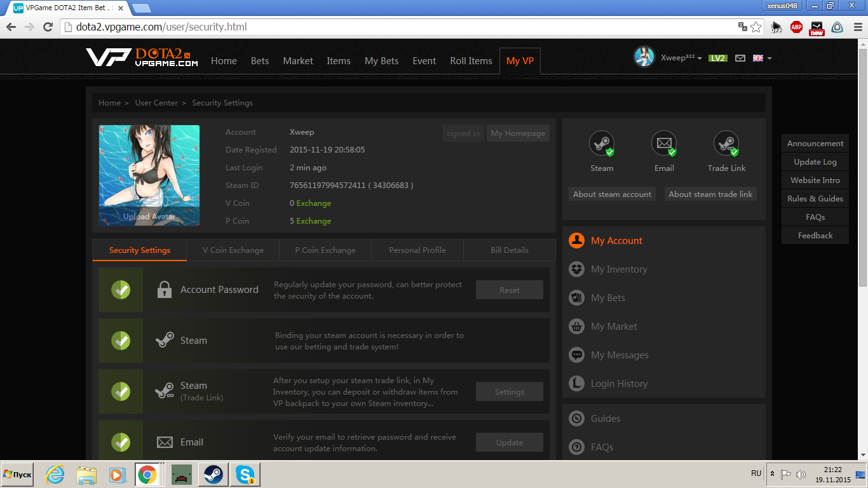The width and height of the screenshot is (868, 488).
Task: Open Steam from the Windows taskbar
Action: 213,475
